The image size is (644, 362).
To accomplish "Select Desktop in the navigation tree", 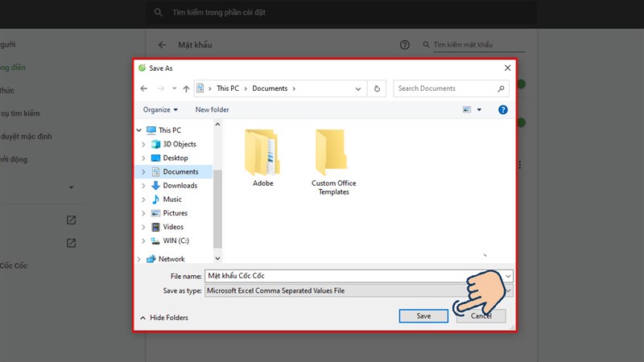I will [175, 158].
